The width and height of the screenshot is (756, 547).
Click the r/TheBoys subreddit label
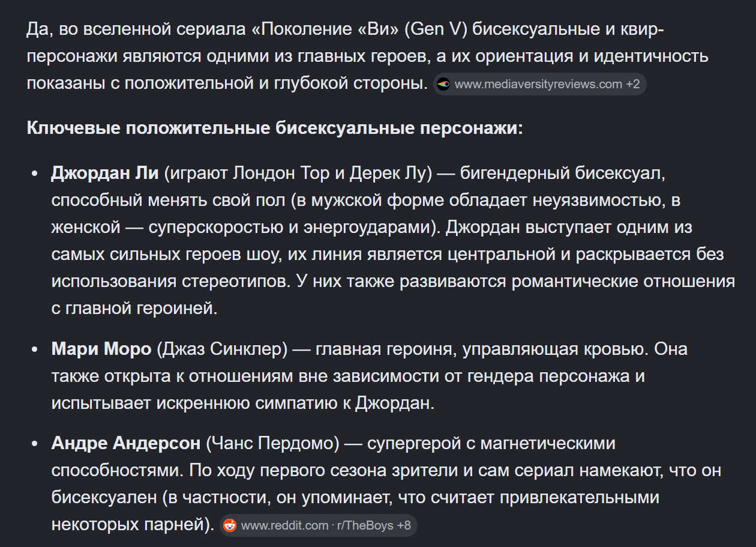point(365,525)
